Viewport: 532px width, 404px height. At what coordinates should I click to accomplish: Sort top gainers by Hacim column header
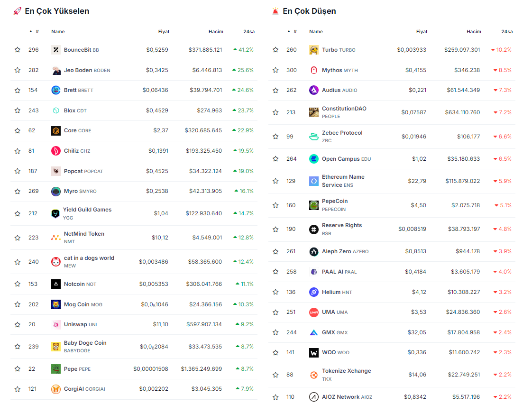click(216, 32)
